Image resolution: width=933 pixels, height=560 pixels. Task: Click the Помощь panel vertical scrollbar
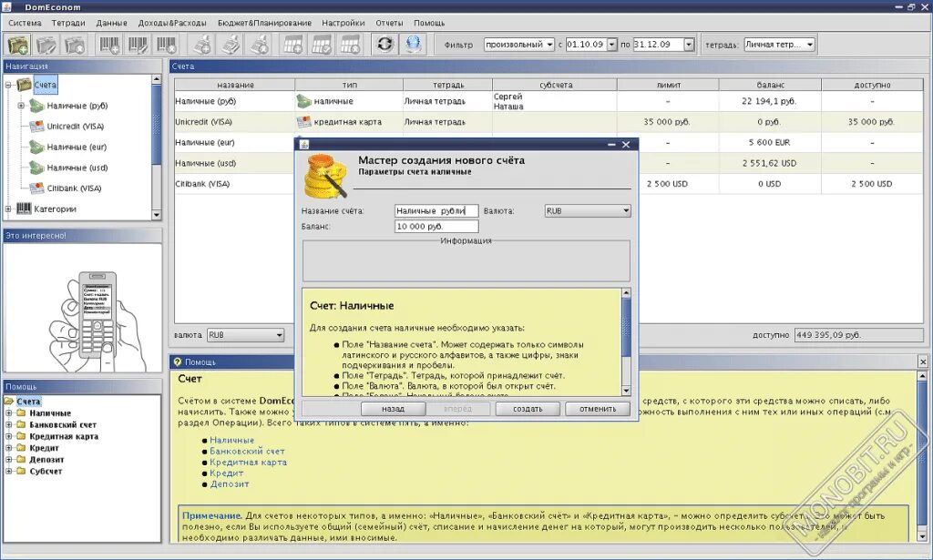click(x=922, y=456)
